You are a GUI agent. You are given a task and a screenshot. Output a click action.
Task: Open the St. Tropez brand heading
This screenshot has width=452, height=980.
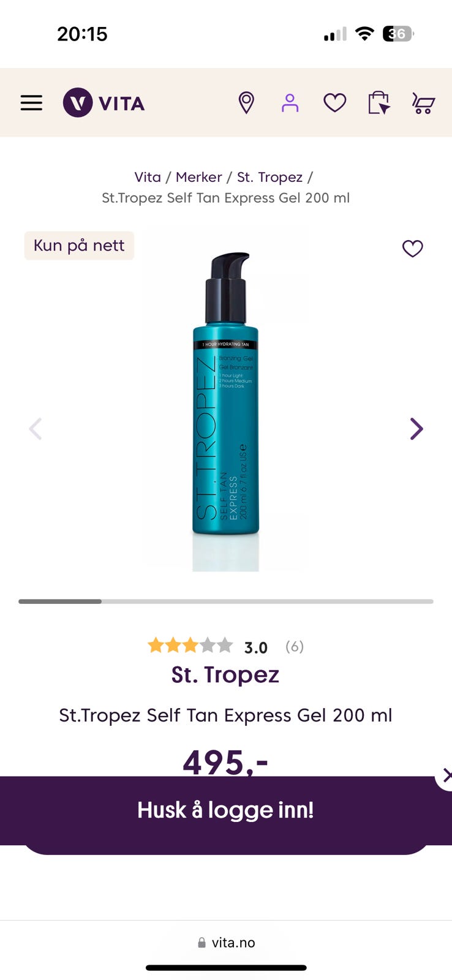click(x=225, y=674)
